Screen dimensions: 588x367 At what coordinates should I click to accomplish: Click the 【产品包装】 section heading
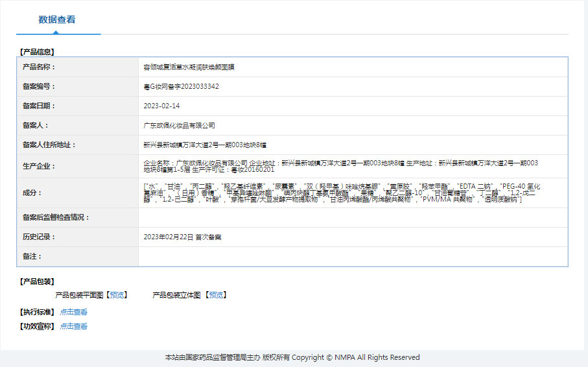pyautogui.click(x=37, y=282)
